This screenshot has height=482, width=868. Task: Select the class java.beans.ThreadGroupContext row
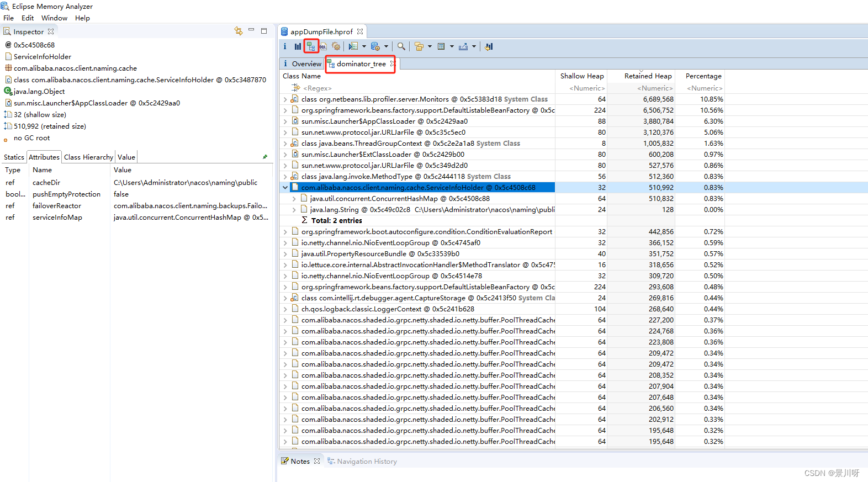click(x=502, y=144)
